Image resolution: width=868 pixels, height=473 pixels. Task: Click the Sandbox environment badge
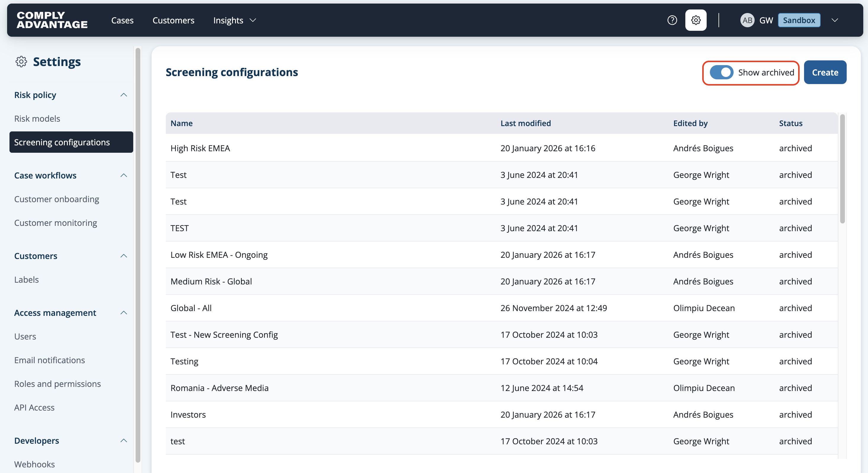[799, 20]
